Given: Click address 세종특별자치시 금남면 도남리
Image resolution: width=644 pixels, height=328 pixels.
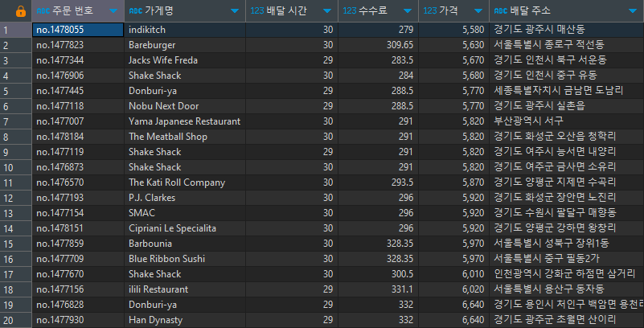Looking at the screenshot, I should (x=559, y=91).
